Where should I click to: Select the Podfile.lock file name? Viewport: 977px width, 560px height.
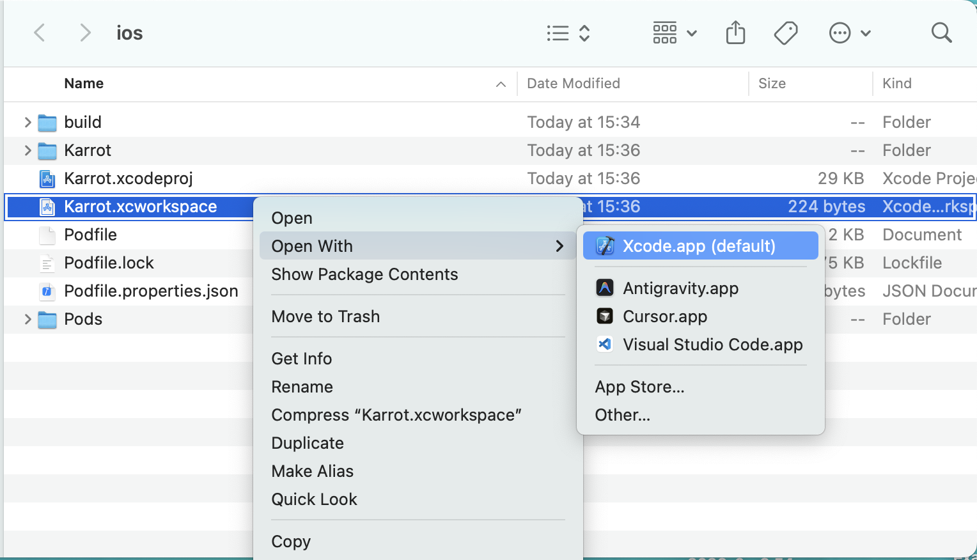109,263
